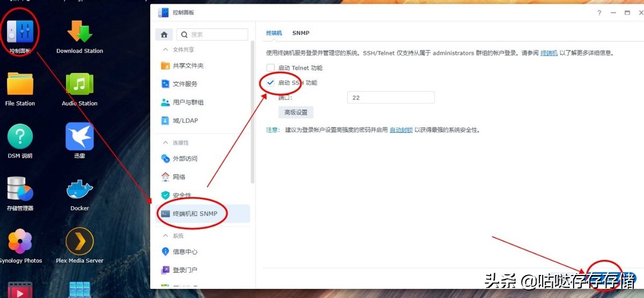
Task: Select 共享文件夹 in the sidebar
Action: click(202, 66)
